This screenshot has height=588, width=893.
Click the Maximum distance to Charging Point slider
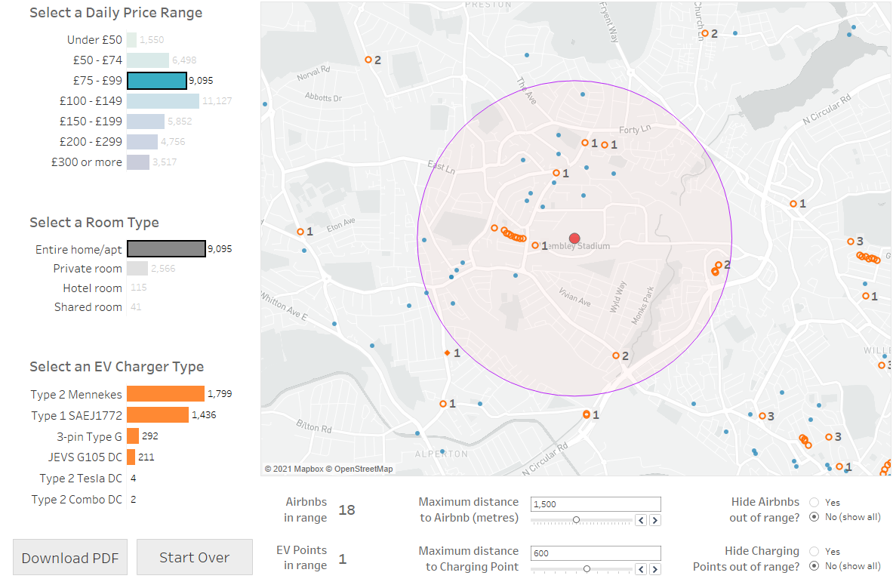point(581,569)
